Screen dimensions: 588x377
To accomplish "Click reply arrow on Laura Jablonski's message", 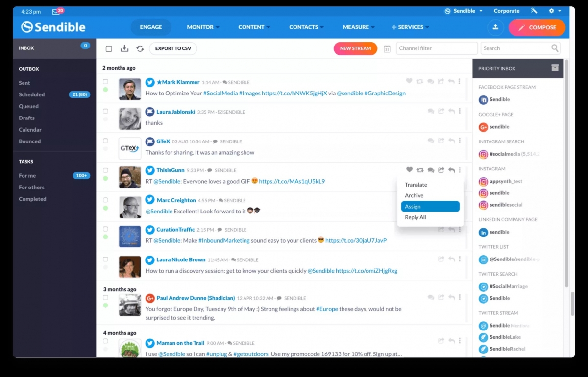I will pyautogui.click(x=451, y=112).
